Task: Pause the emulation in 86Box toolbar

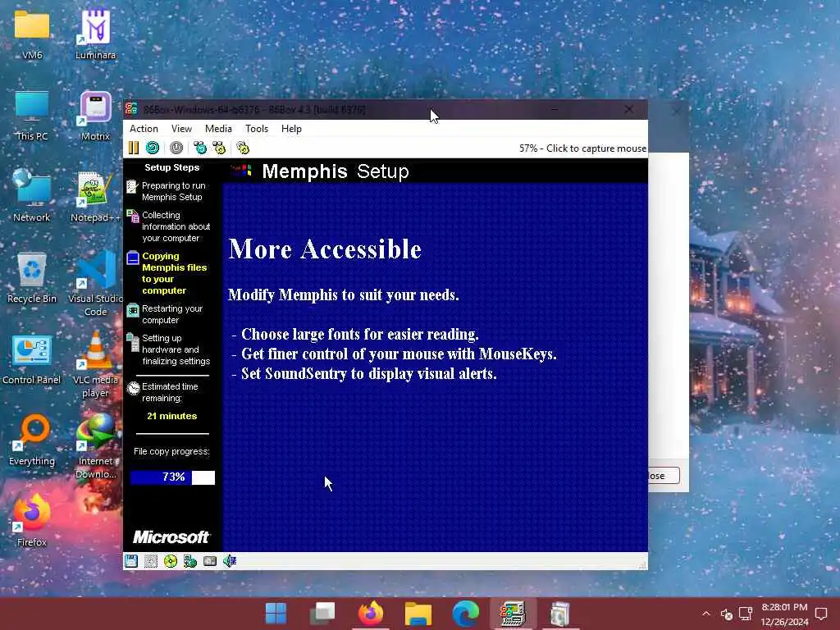Action: 134,148
